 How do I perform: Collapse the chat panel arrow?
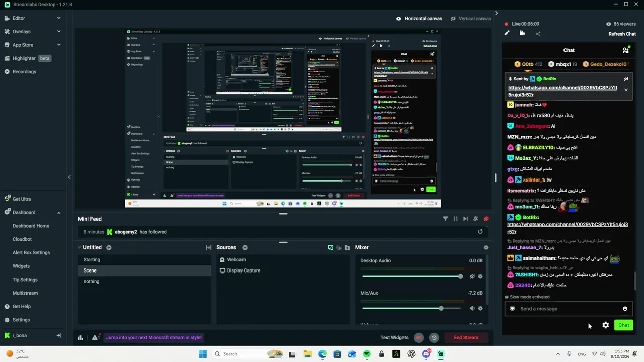click(496, 13)
